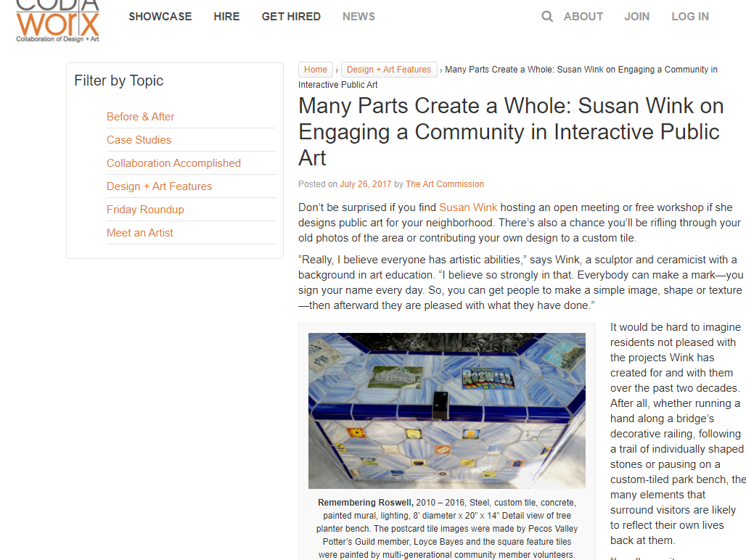Click Log In in header
Image resolution: width=746 pixels, height=560 pixels.
pyautogui.click(x=690, y=17)
